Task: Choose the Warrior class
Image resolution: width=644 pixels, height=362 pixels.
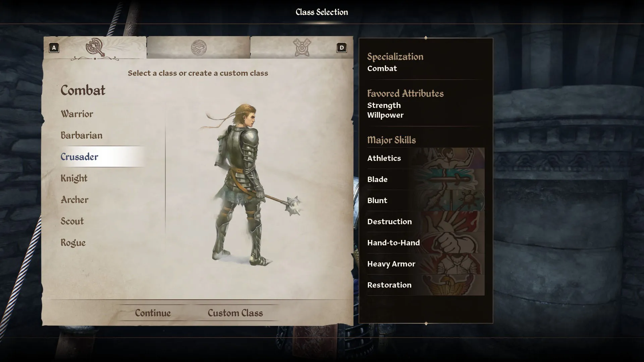Action: pyautogui.click(x=77, y=114)
